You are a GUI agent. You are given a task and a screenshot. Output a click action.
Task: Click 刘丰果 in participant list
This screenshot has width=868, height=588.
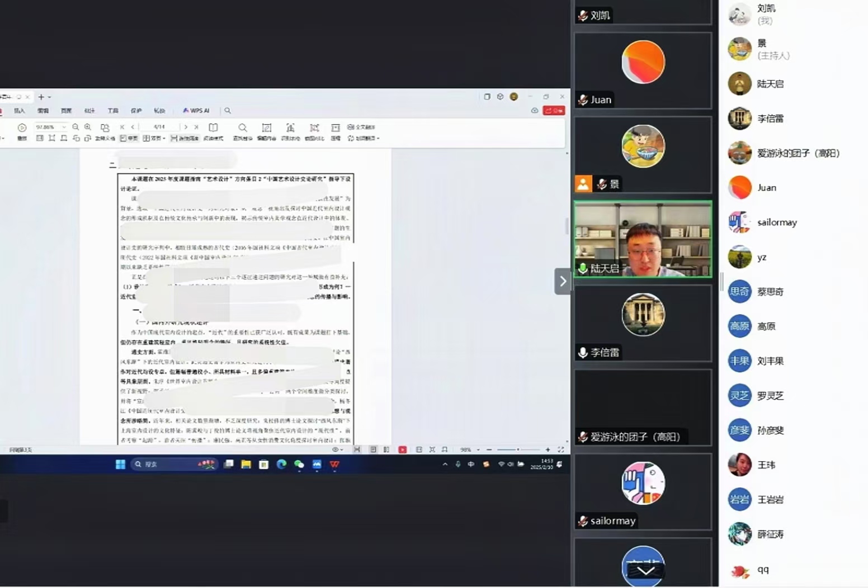tap(793, 361)
